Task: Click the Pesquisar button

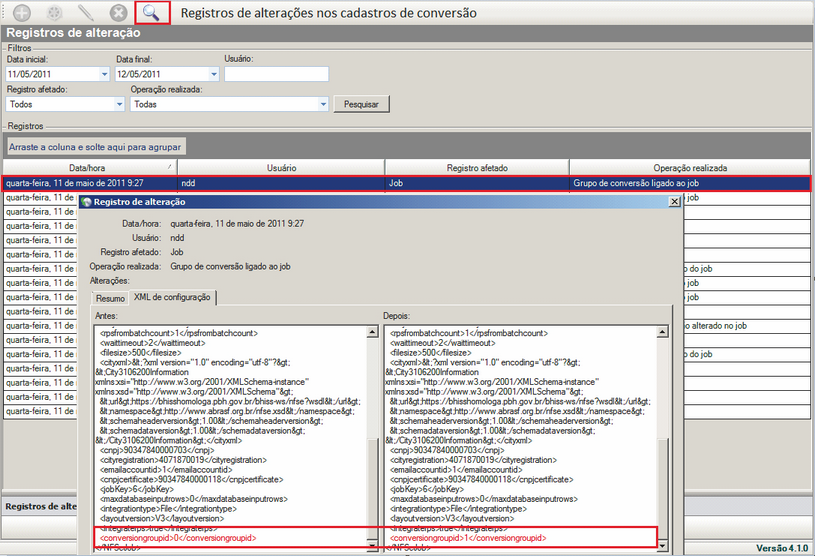Action: (361, 104)
